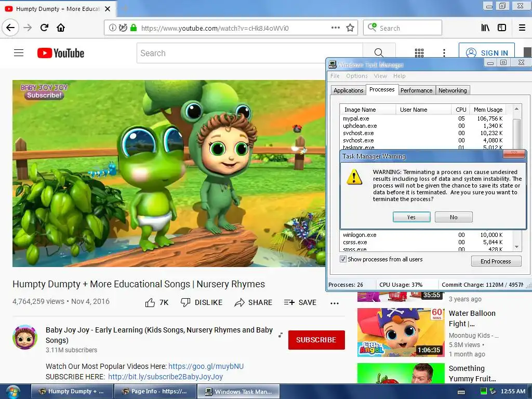Viewport: 532px width, 399px height.
Task: Click the YouTube search magnifier button
Action: click(379, 53)
